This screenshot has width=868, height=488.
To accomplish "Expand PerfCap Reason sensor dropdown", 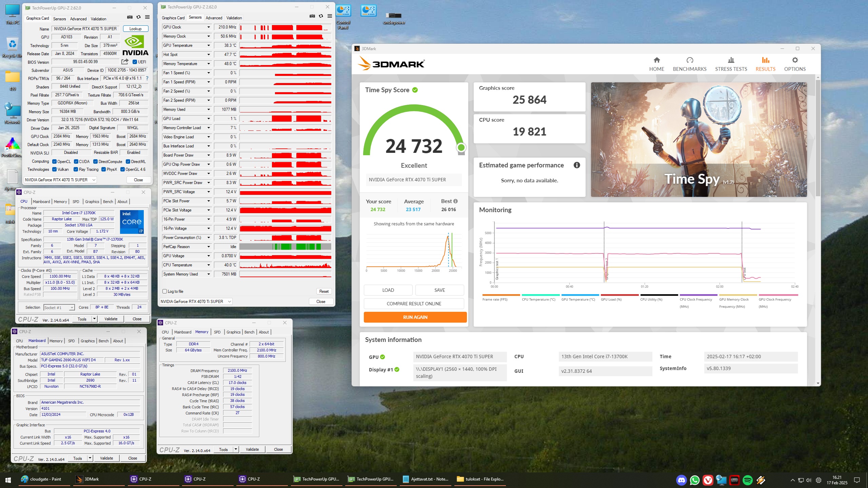I will point(209,247).
